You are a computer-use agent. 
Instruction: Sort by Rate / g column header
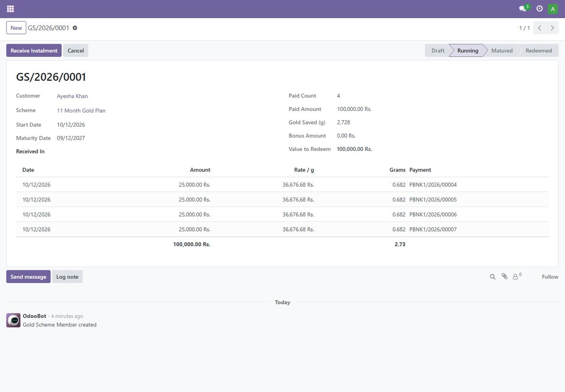[x=304, y=170]
